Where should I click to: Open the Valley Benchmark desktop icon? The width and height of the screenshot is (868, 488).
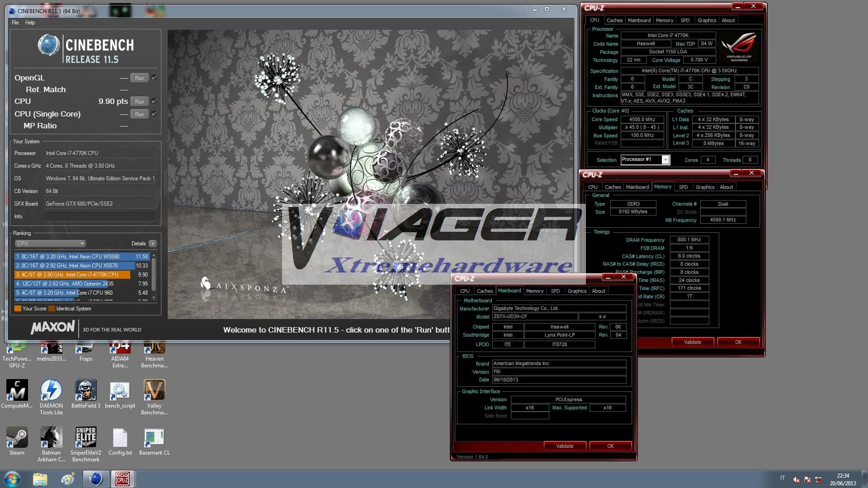tap(154, 390)
